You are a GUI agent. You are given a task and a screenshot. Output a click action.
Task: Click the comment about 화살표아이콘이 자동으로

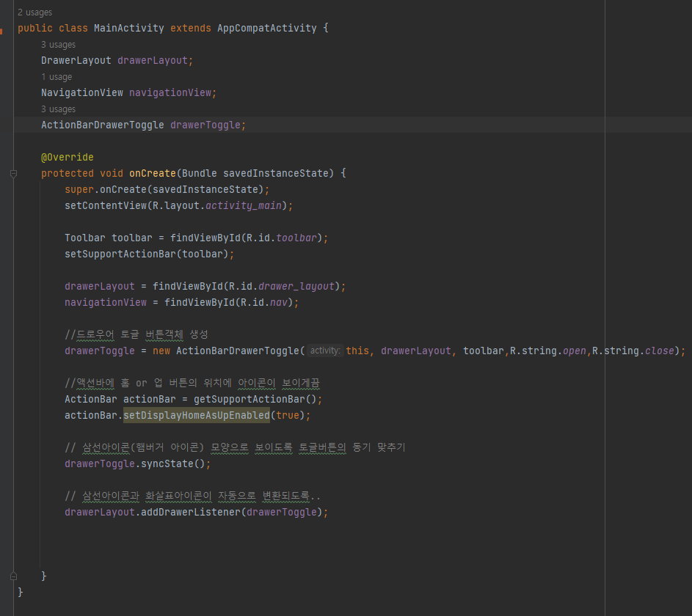coord(192,496)
